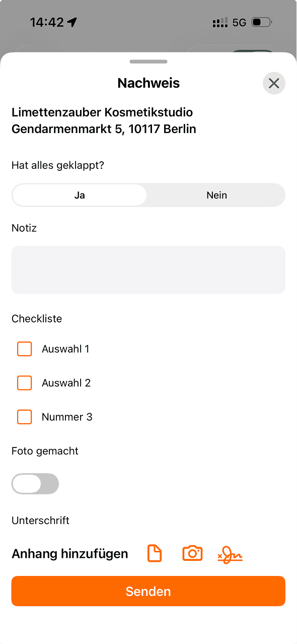Dismiss the Nachweis sheet with the X

tap(274, 83)
